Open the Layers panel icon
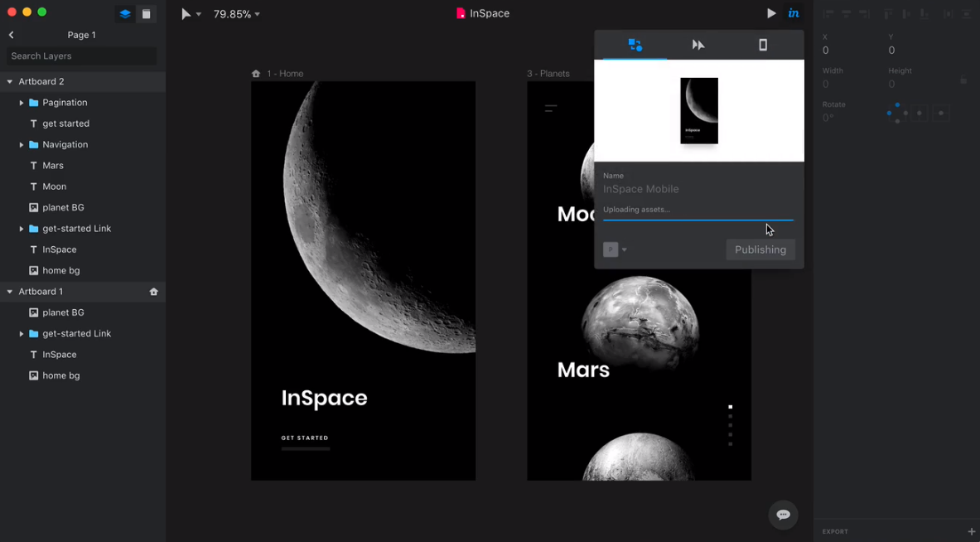 pyautogui.click(x=125, y=14)
